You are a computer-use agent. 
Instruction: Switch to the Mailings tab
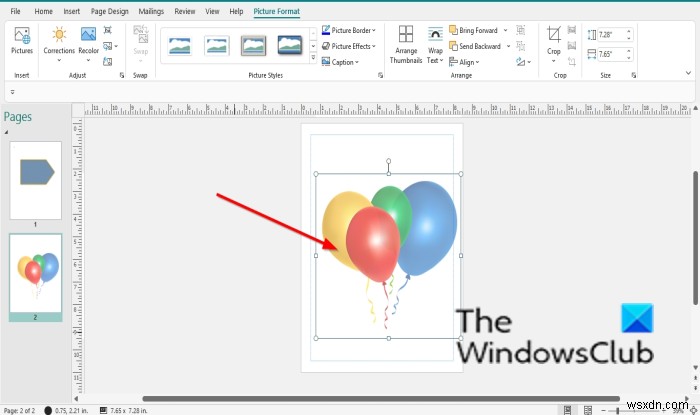(x=151, y=11)
